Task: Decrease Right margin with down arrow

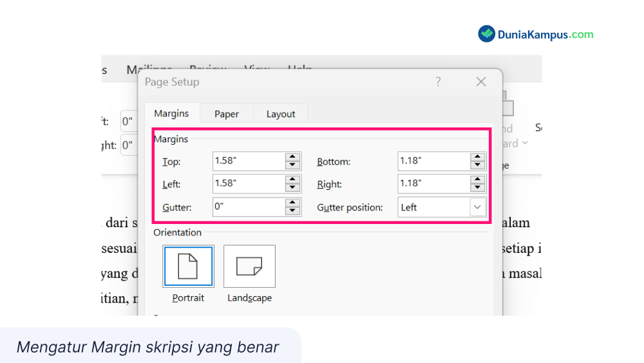Action: (x=477, y=188)
